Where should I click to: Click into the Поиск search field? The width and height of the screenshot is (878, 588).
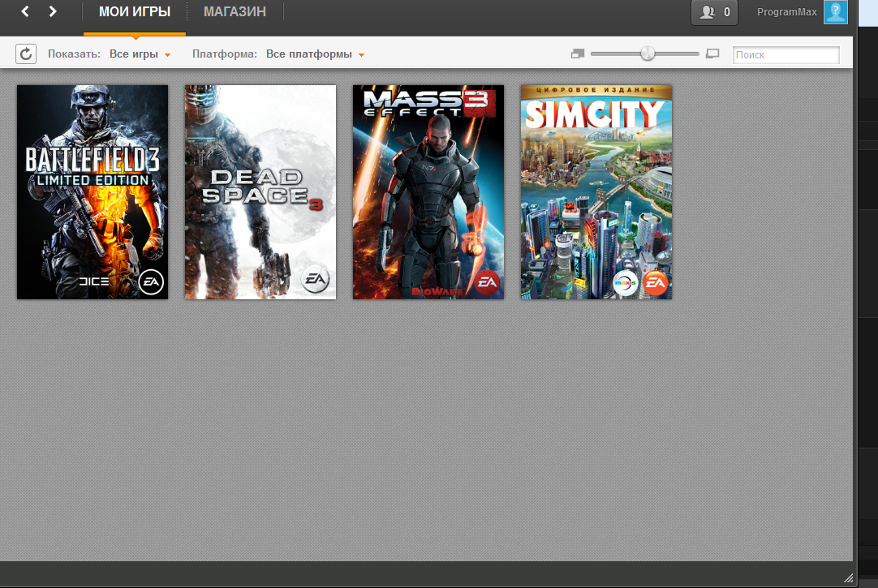[786, 55]
